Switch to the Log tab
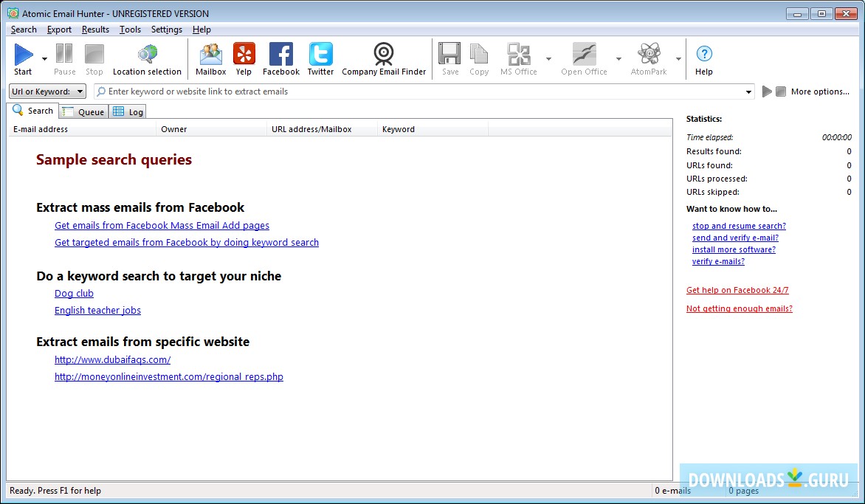Image resolution: width=865 pixels, height=504 pixels. 128,112
